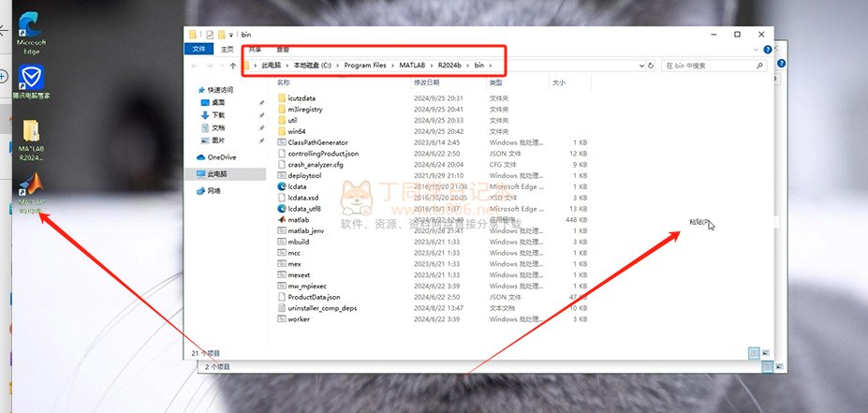Image resolution: width=868 pixels, height=413 pixels.
Task: Select uninstaller_comp_deps text file icon
Action: point(282,308)
